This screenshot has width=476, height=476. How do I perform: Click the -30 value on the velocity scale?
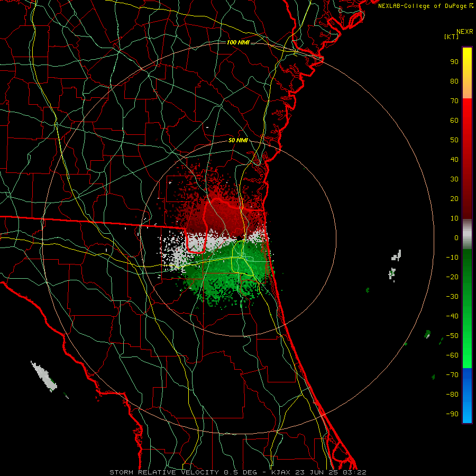pos(452,297)
